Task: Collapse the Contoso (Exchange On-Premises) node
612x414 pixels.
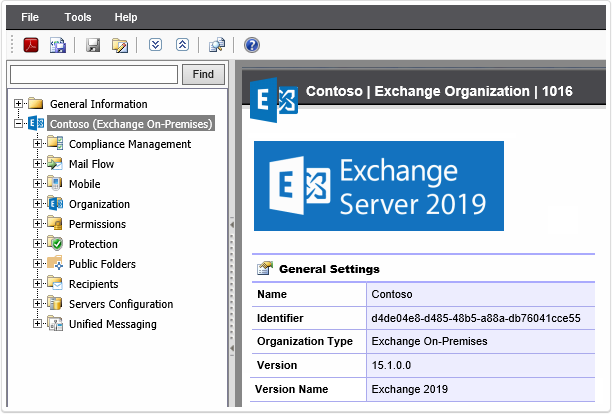Action: [19, 124]
